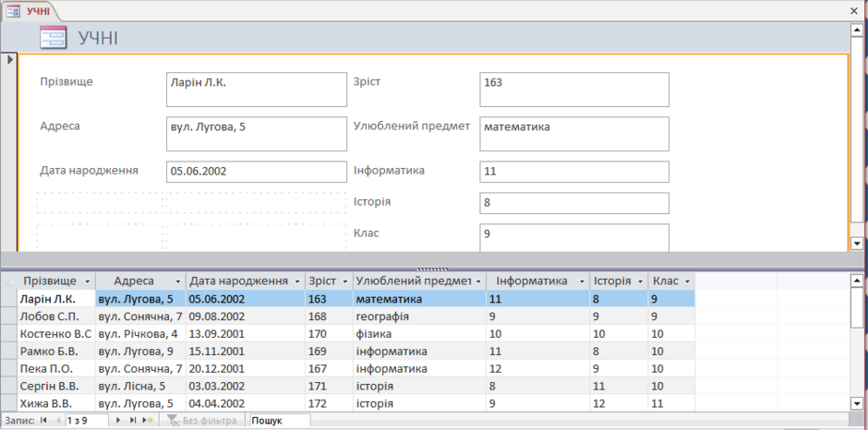Click the date cell 20.12.2001

click(246, 368)
